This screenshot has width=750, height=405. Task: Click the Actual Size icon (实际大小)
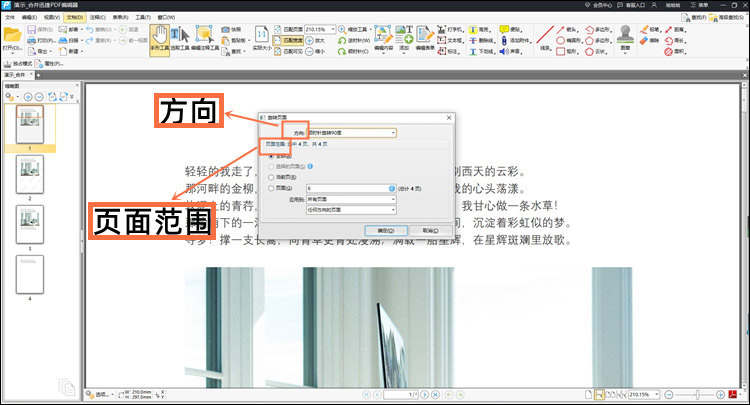pyautogui.click(x=262, y=35)
